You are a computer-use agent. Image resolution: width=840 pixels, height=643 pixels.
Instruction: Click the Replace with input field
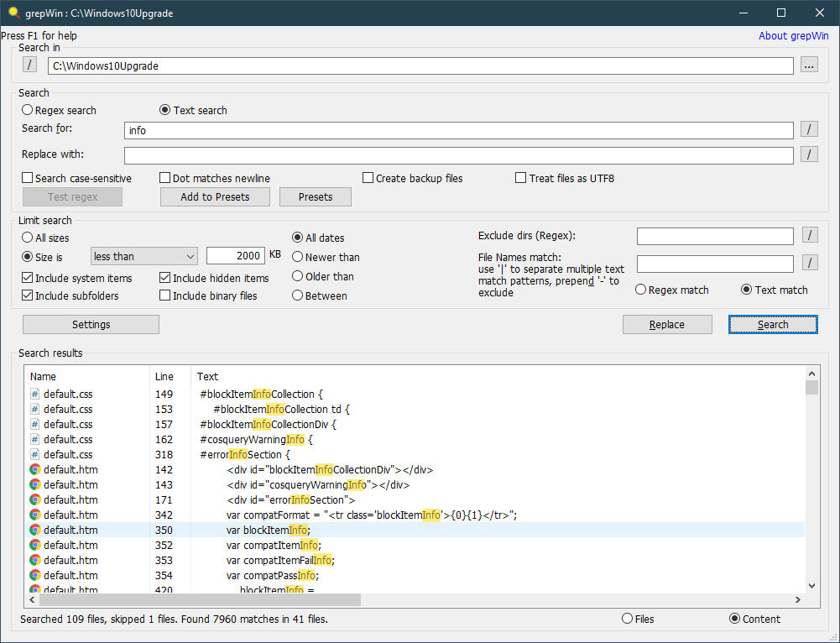click(458, 155)
